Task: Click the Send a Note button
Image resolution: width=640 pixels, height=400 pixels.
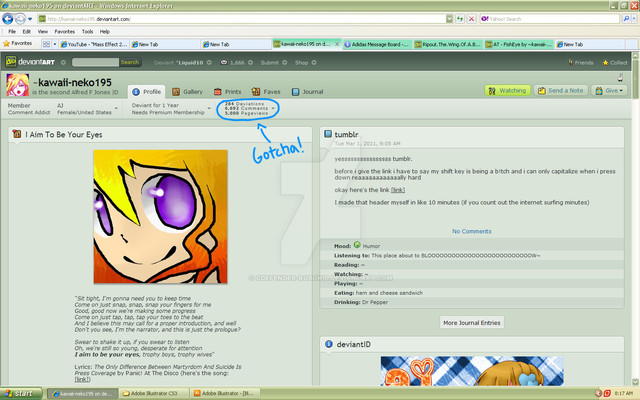Action: click(560, 91)
